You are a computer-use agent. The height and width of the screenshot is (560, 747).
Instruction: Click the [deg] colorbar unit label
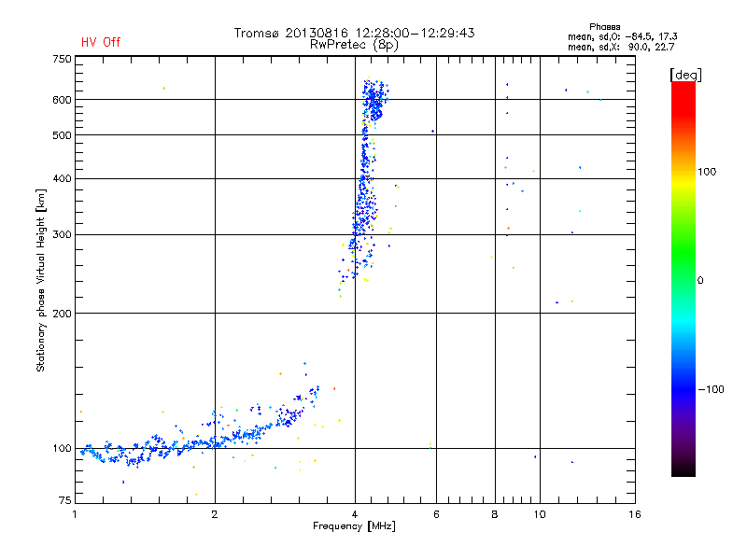pyautogui.click(x=685, y=74)
